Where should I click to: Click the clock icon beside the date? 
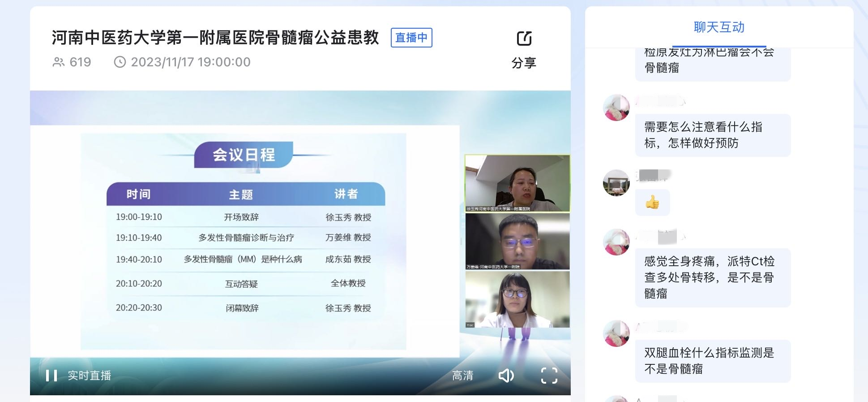click(x=120, y=62)
